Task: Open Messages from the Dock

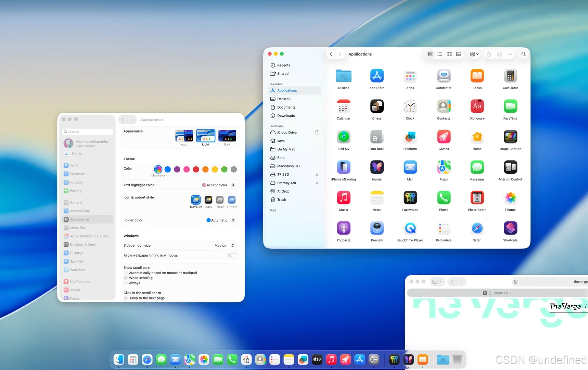Action: (x=161, y=359)
